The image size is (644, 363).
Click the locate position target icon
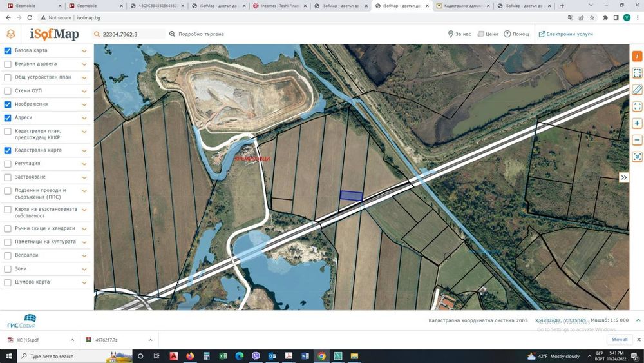click(637, 157)
